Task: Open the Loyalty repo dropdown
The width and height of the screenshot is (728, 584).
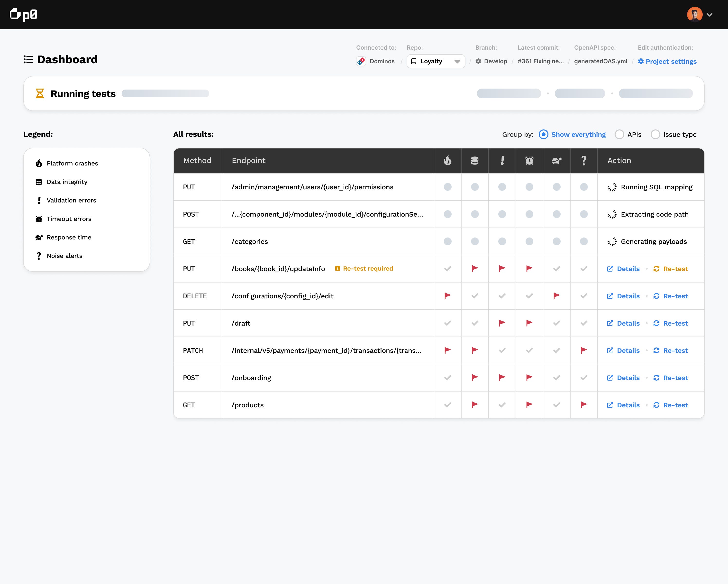Action: (x=436, y=62)
